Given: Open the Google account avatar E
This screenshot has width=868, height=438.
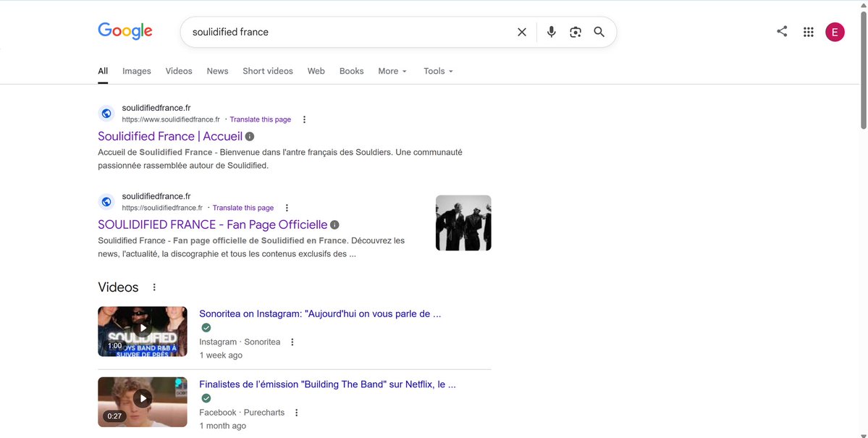Looking at the screenshot, I should point(835,32).
